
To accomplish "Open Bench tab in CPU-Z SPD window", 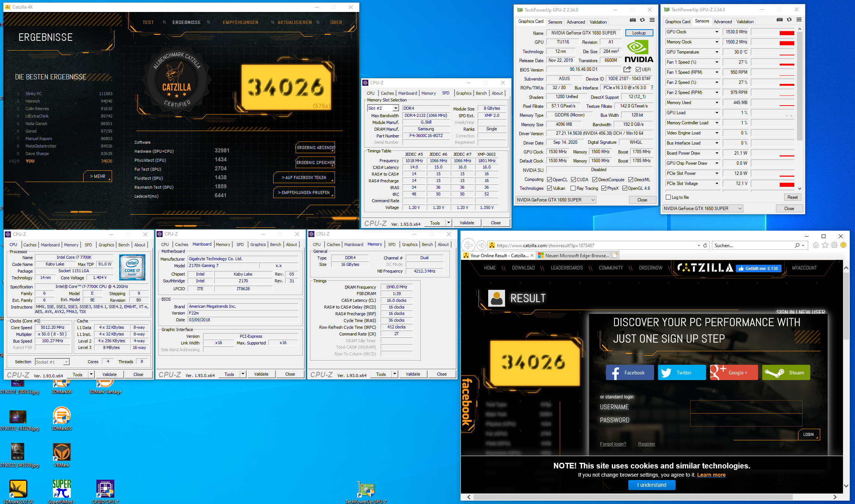I will [x=481, y=93].
